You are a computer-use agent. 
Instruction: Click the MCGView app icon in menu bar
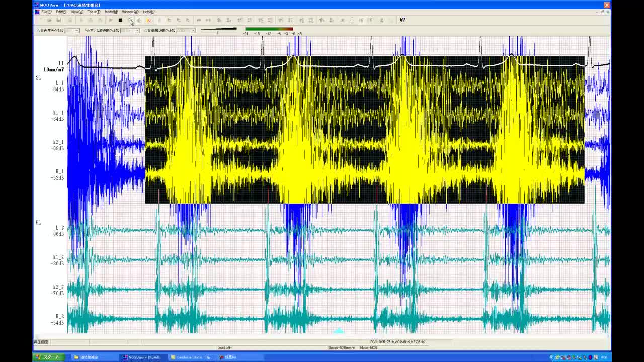[37, 12]
